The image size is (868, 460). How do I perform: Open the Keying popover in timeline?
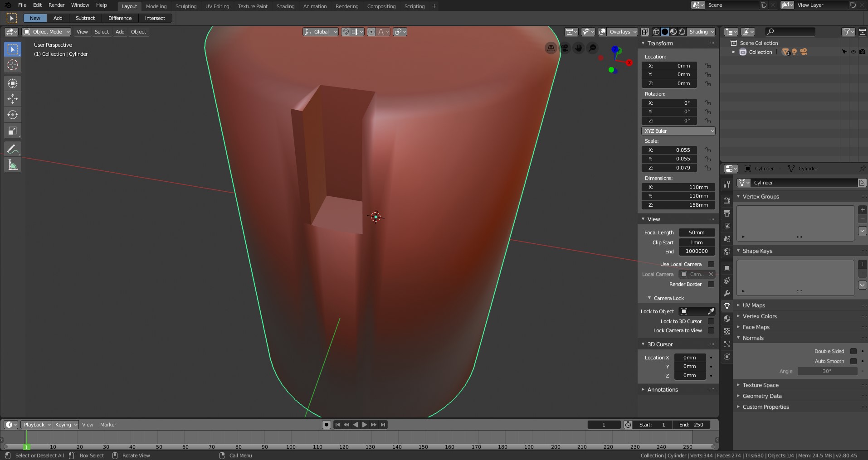point(65,425)
